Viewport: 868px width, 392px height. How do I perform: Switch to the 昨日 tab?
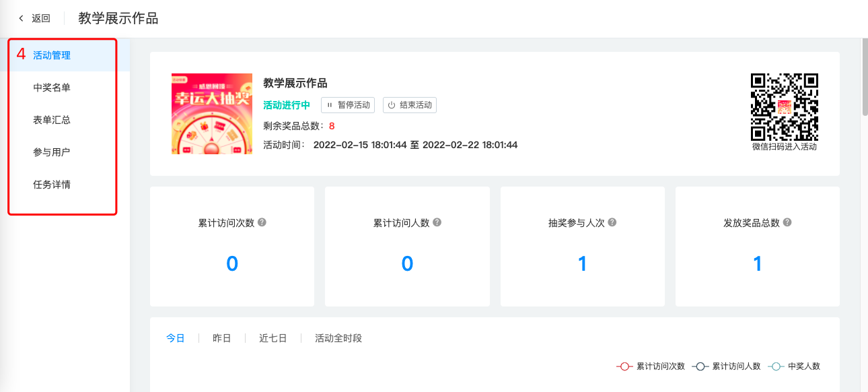point(222,338)
